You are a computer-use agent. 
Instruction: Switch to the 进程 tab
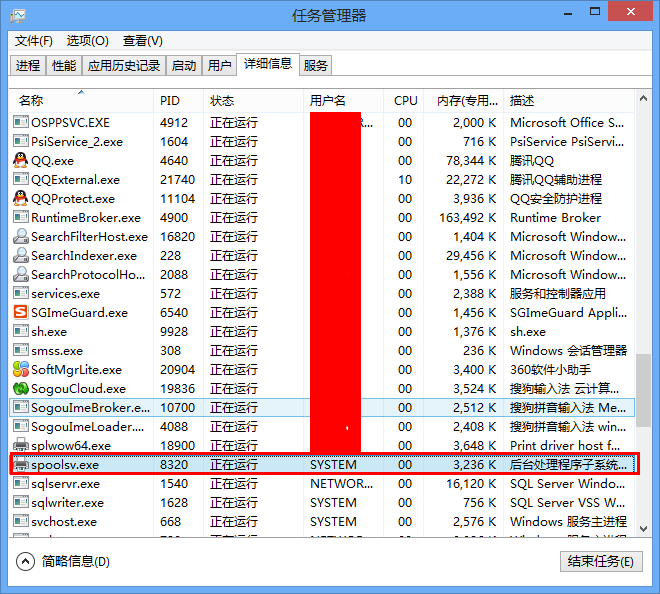coord(28,66)
